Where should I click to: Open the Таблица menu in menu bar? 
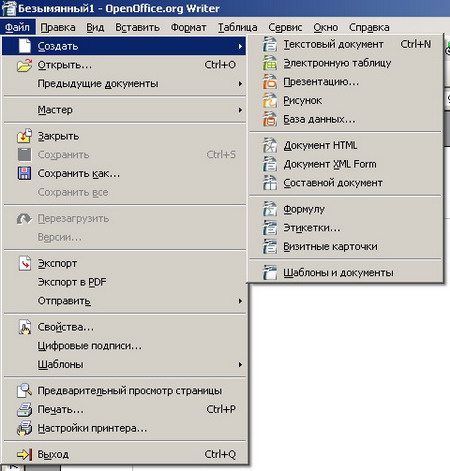pyautogui.click(x=237, y=27)
